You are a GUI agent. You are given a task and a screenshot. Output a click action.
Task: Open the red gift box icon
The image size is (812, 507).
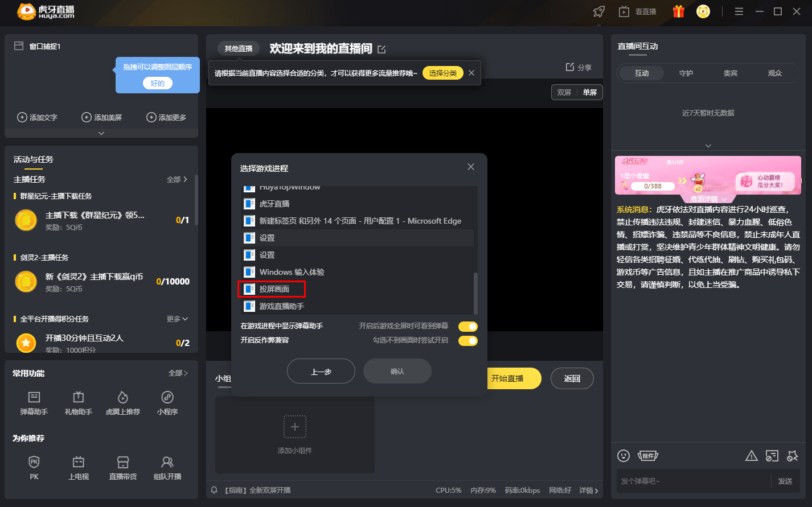pos(678,11)
